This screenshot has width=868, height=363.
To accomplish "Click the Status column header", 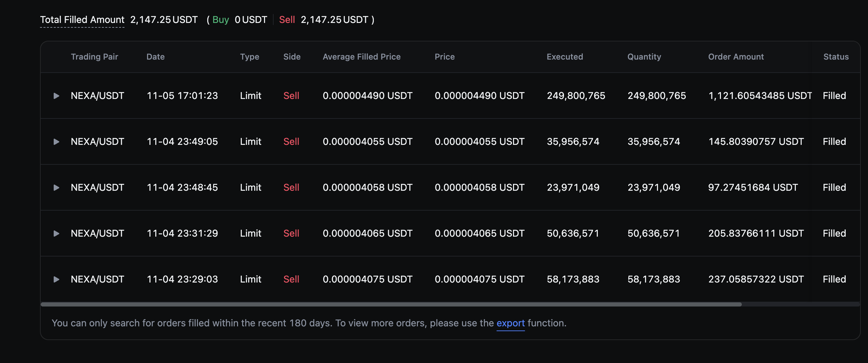I will click(836, 57).
